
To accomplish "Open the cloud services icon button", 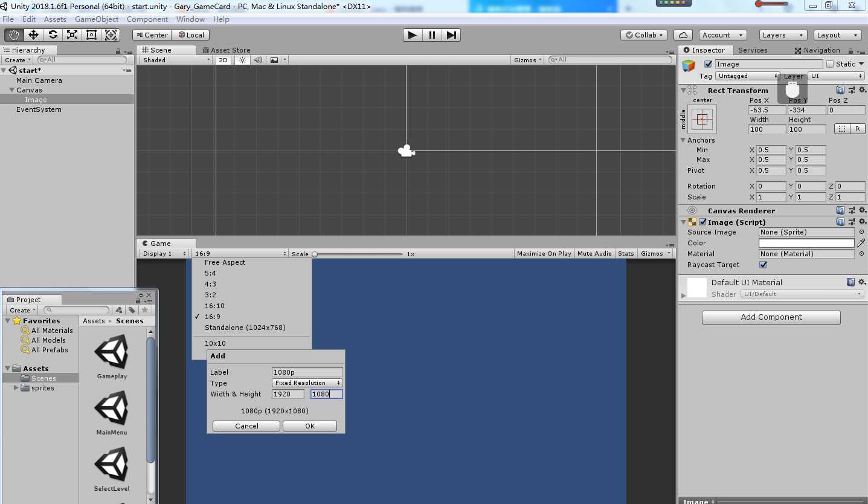I will 683,35.
